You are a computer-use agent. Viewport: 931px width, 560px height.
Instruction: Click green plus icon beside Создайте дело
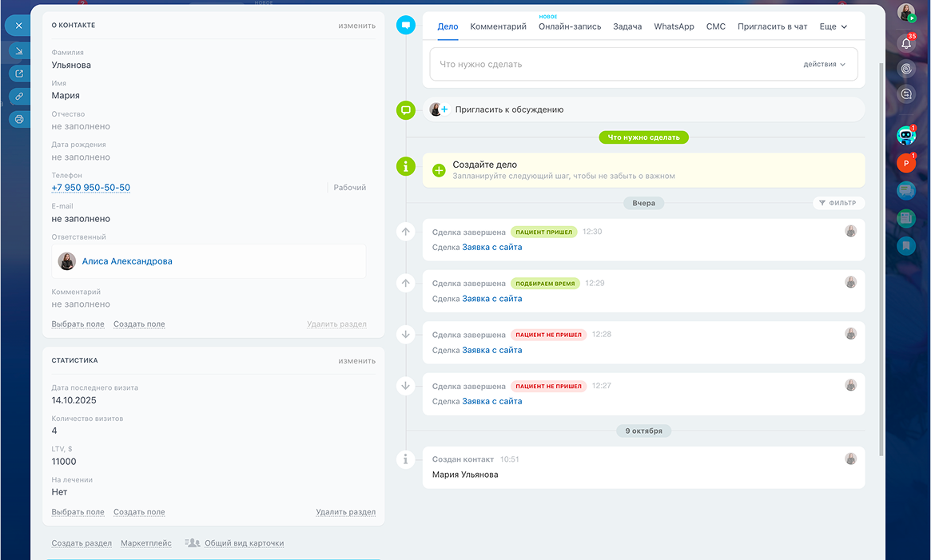click(x=439, y=170)
